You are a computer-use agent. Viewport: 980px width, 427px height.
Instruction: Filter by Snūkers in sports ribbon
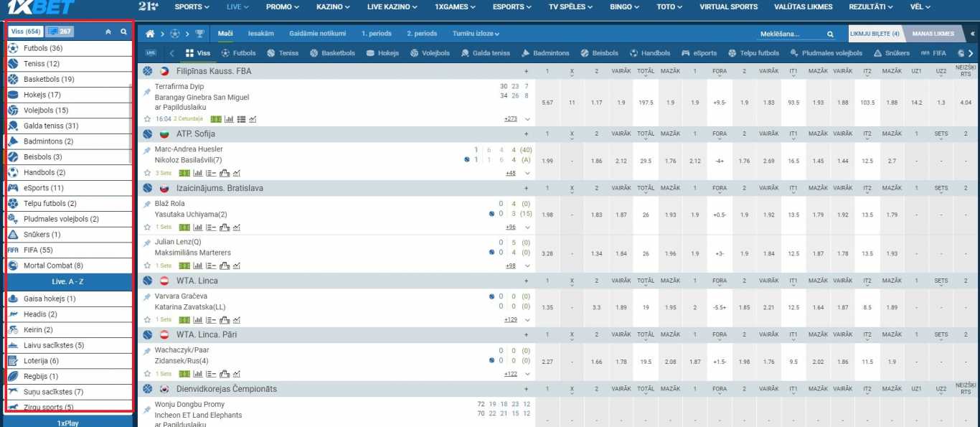892,53
